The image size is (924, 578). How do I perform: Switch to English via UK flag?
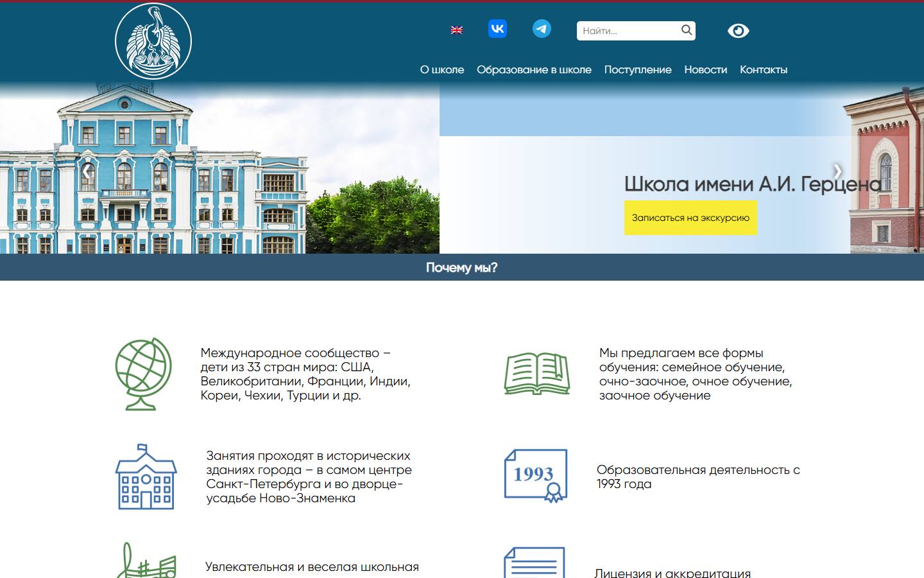click(457, 30)
